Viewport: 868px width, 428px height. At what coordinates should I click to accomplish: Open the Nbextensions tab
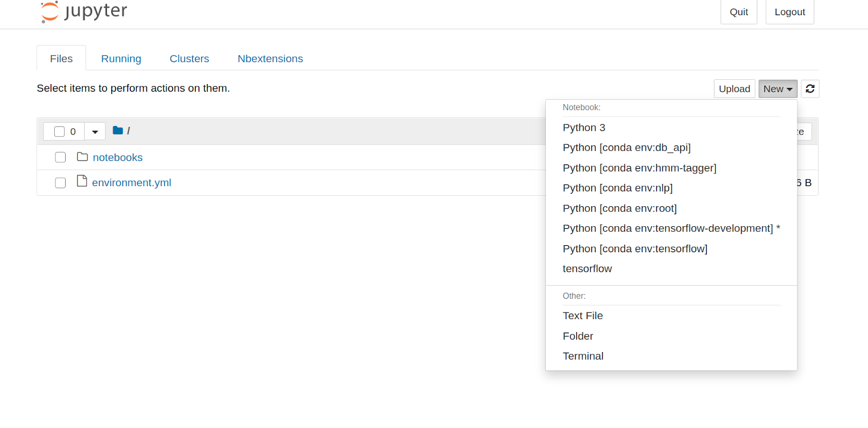[x=270, y=59]
